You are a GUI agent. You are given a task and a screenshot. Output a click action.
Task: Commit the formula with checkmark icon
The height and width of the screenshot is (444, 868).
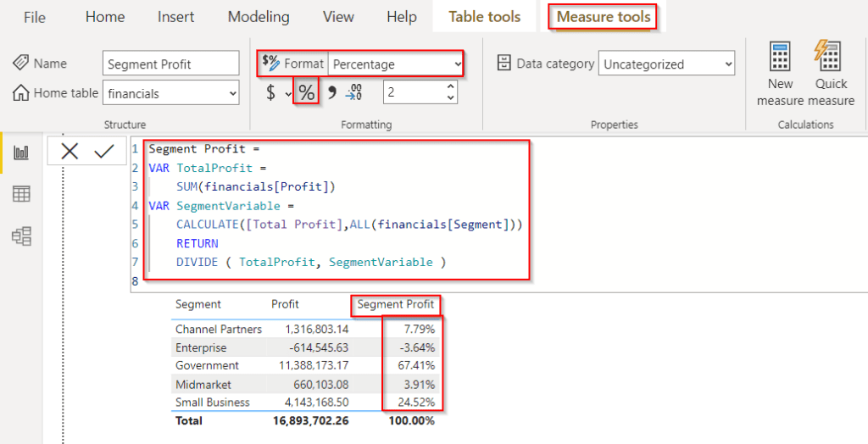104,151
